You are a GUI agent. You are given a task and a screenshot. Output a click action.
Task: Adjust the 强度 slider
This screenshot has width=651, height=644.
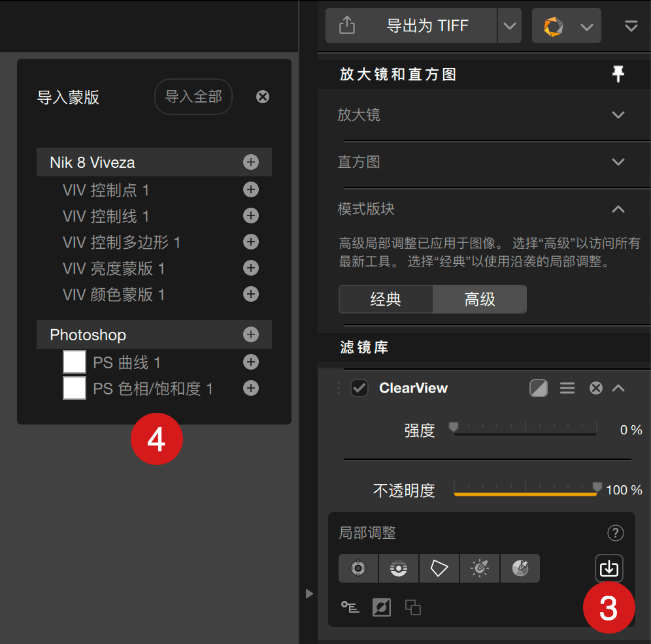click(526, 429)
